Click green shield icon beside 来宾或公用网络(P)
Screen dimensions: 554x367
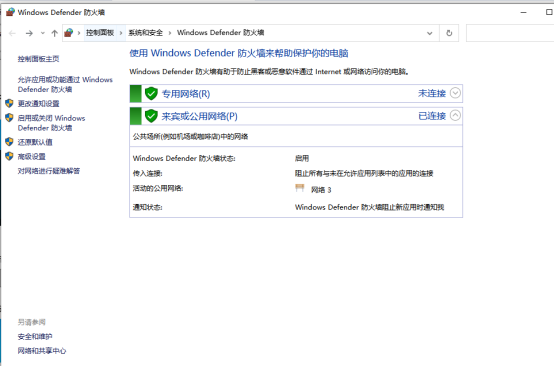coord(151,116)
